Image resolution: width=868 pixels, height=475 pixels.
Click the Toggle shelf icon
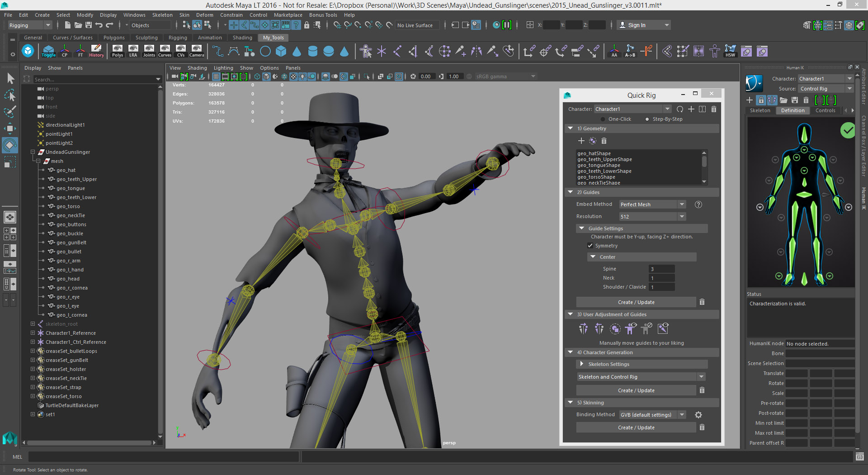(x=48, y=51)
